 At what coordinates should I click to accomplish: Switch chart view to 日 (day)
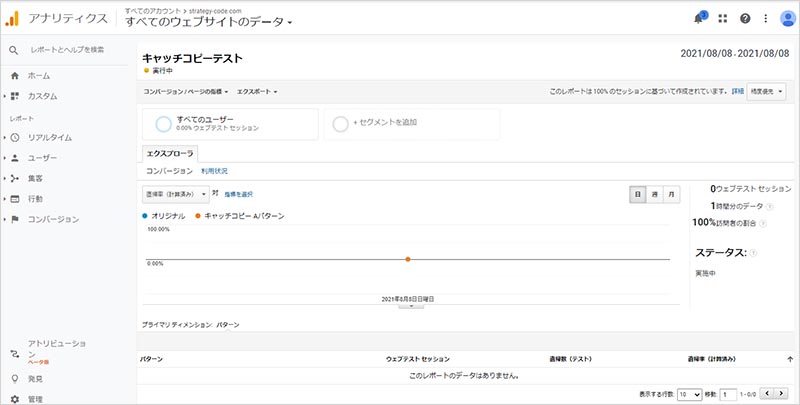pyautogui.click(x=636, y=194)
